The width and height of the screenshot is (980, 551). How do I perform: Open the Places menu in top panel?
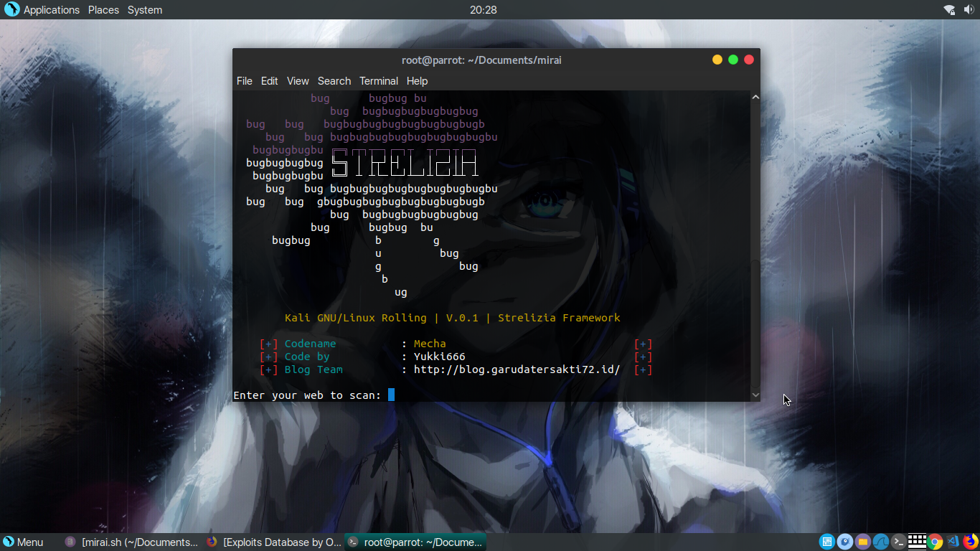[x=103, y=10]
